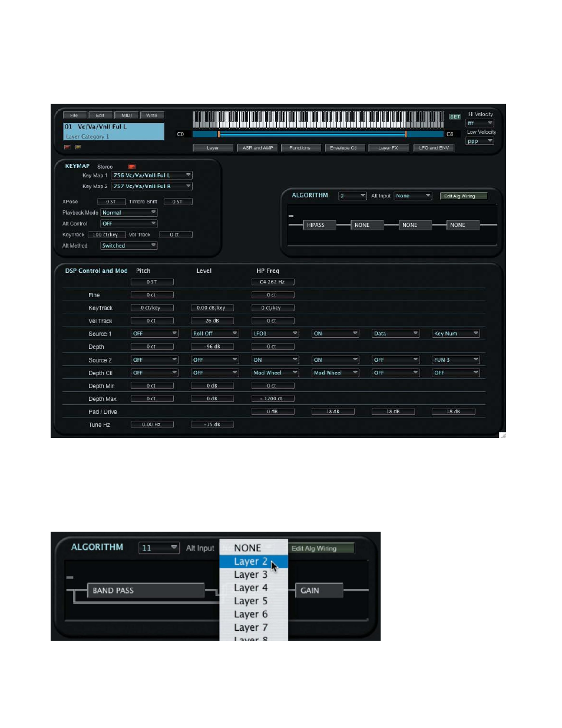The image size is (562, 728).
Task: Open the MIDI menu
Action: pyautogui.click(x=127, y=116)
